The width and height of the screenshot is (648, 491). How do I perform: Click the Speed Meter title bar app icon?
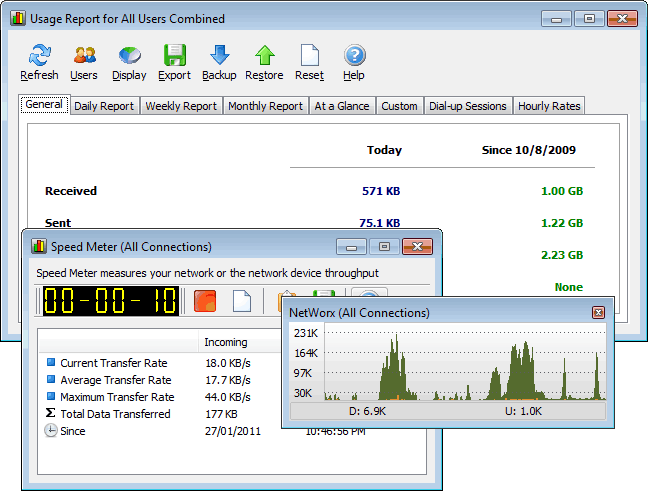click(39, 246)
